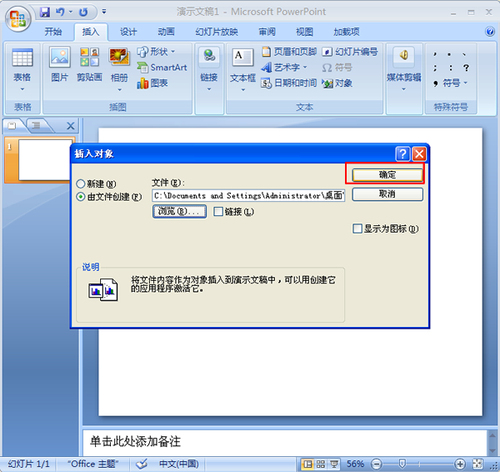Screen dimensions: 500x472
Task: Undo the last action
Action: click(x=60, y=12)
